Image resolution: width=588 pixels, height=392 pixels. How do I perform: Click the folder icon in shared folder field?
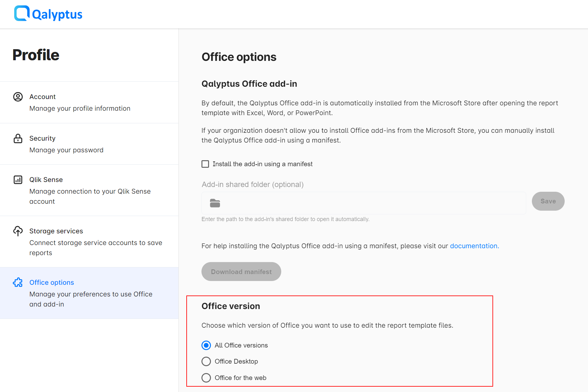coord(215,203)
